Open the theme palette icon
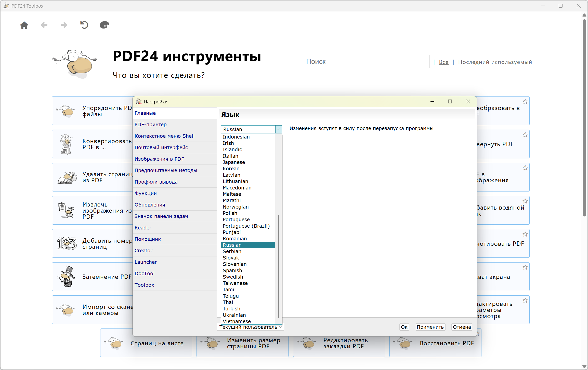Screen dimensions: 588x370 [x=104, y=25]
